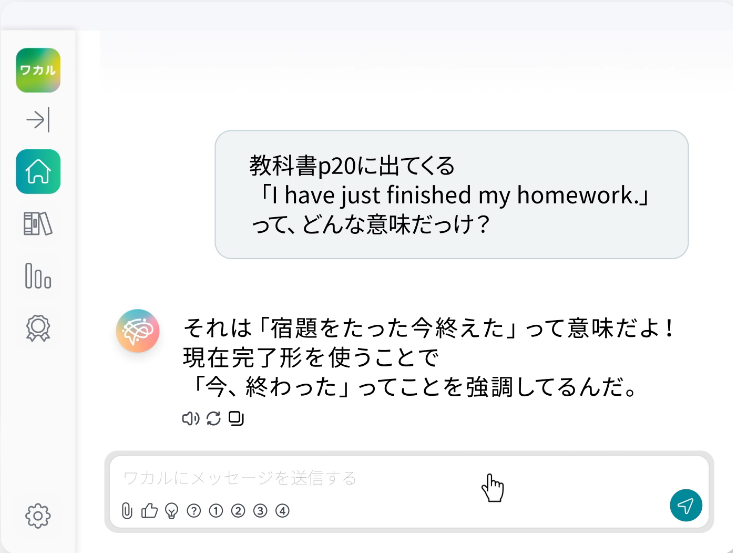Select the circled number 4 option
Viewport: 733px width, 553px height.
[x=282, y=511]
